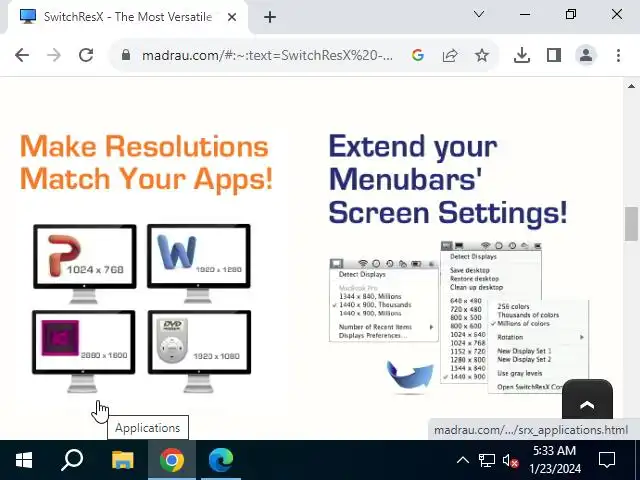Launch Microsoft Edge from the taskbar
The height and width of the screenshot is (480, 640).
tap(221, 460)
